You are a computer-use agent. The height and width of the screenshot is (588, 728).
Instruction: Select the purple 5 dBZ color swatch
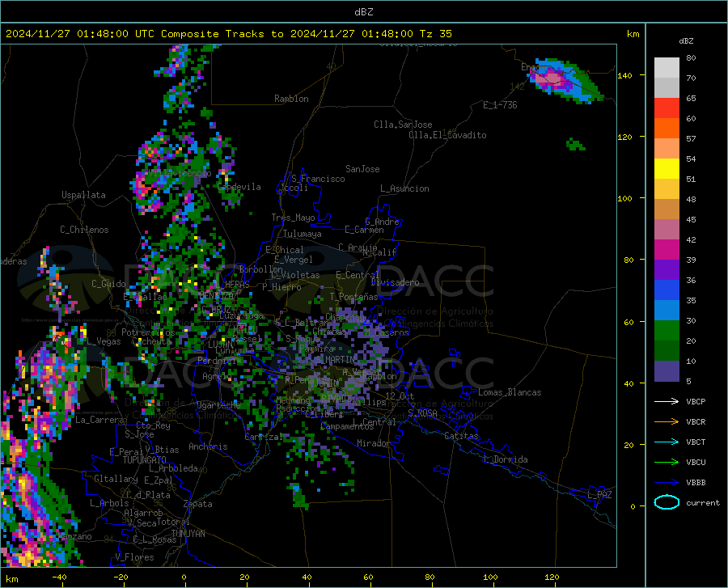click(x=667, y=370)
